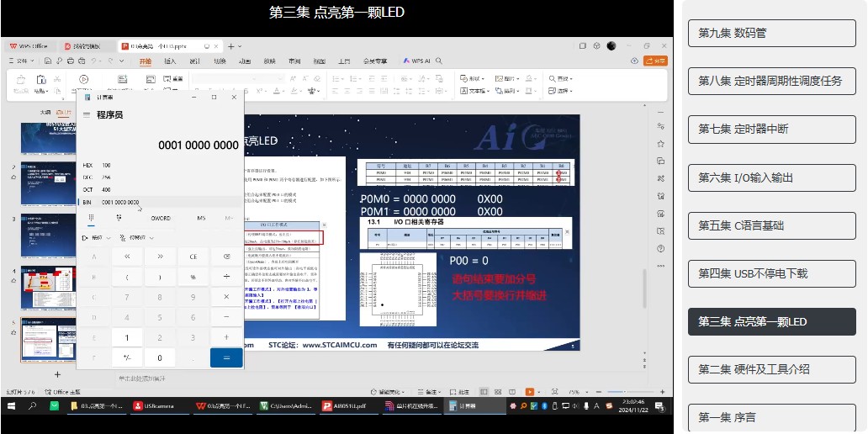Viewport: 868px width, 434px height.
Task: Open the WPS 文件 menu dropdown
Action: [22, 61]
